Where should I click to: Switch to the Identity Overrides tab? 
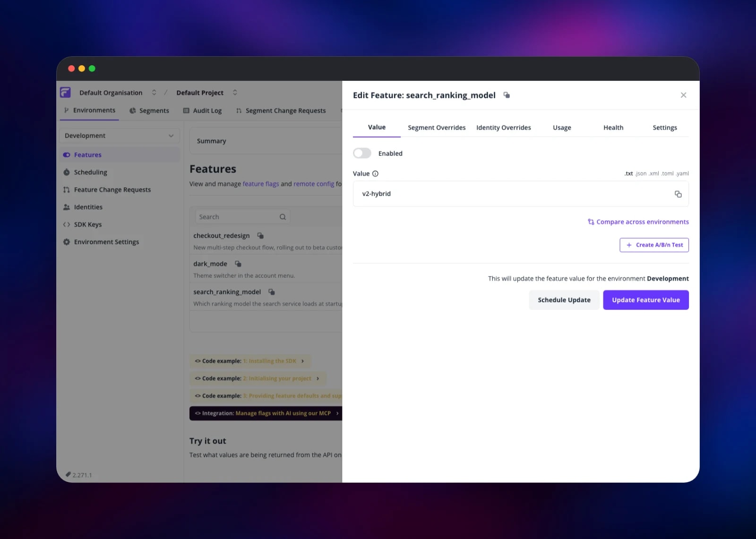tap(504, 128)
